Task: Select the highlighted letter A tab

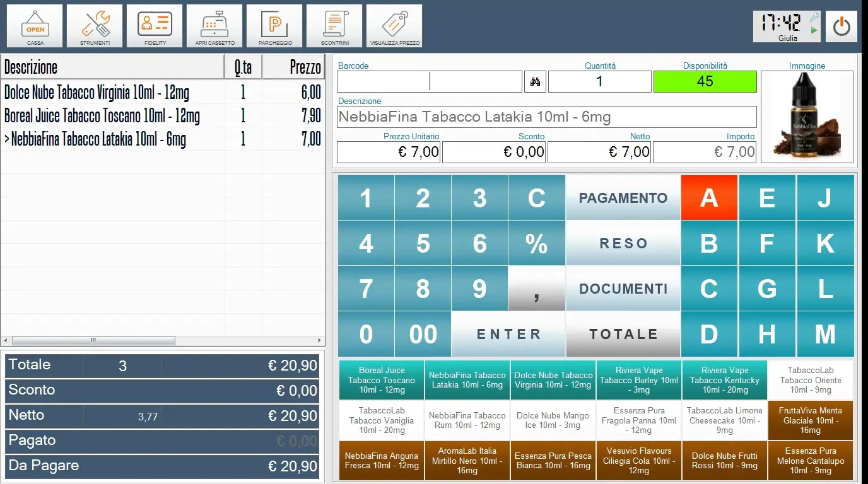Action: tap(710, 198)
